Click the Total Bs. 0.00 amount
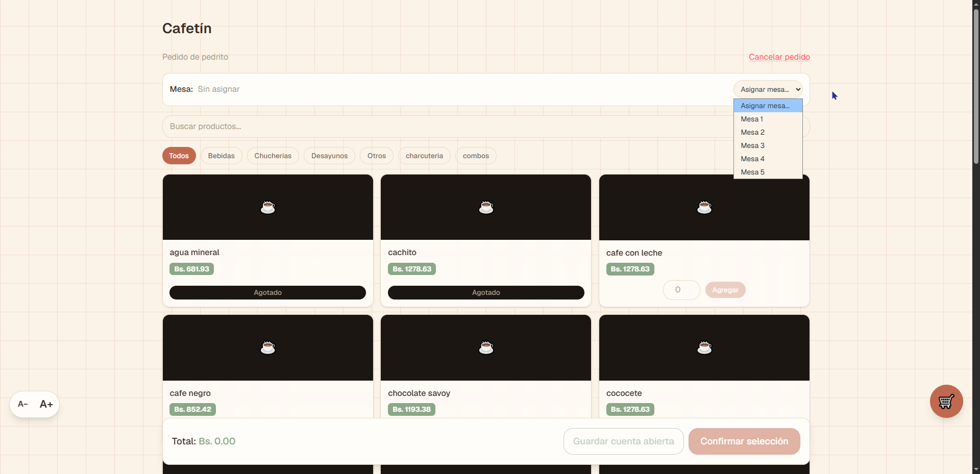Screen dimensions: 980x474 click(217, 441)
